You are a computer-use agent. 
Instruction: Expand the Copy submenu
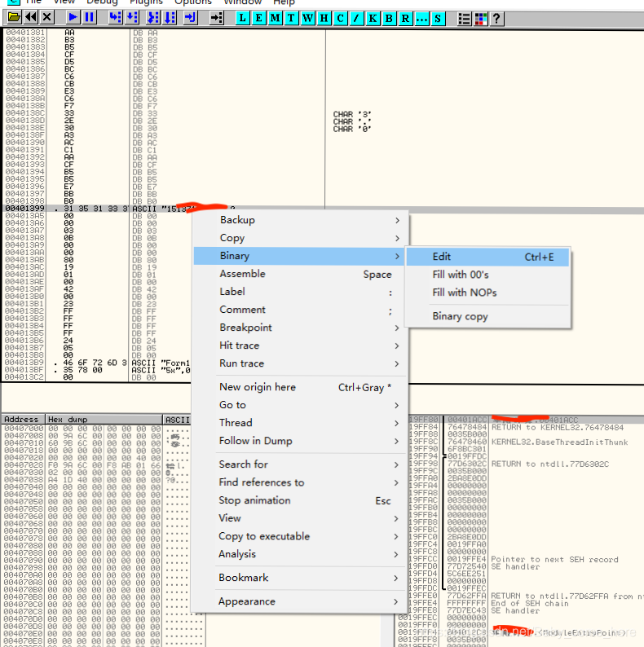tap(301, 238)
